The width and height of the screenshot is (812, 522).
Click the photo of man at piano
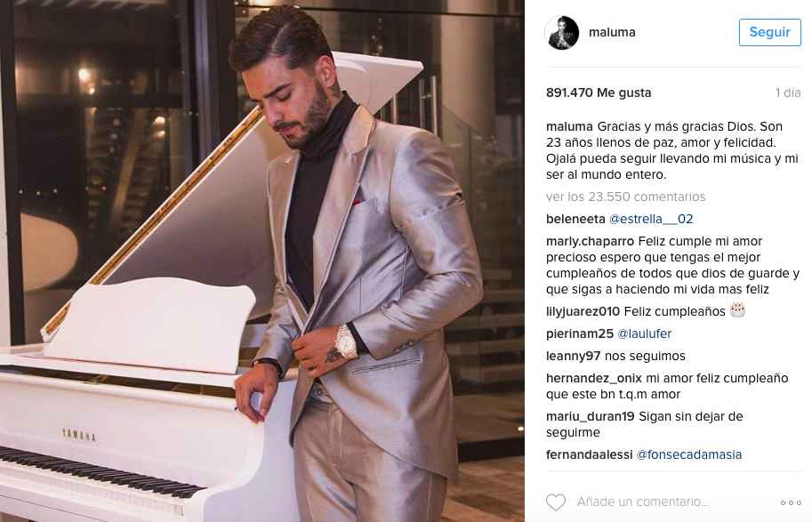(x=262, y=261)
